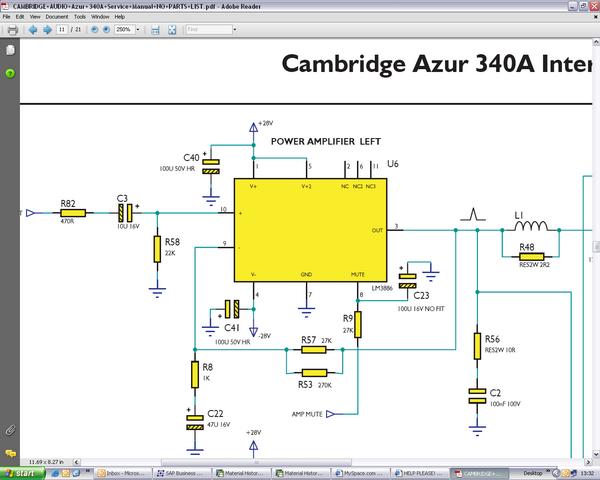This screenshot has width=600, height=480.
Task: Click the vertical scrollbar down arrow
Action: (x=596, y=454)
